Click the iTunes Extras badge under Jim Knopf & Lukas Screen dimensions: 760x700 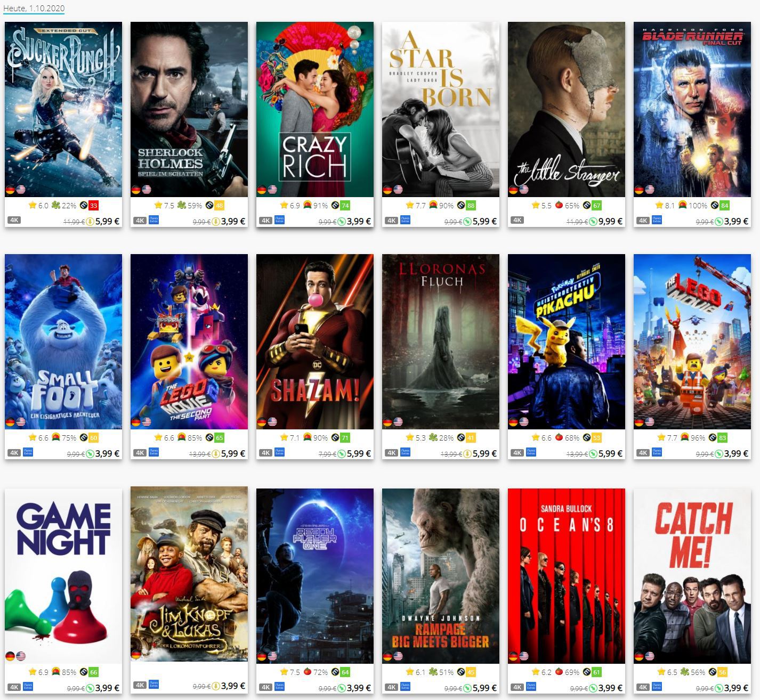coord(154,684)
